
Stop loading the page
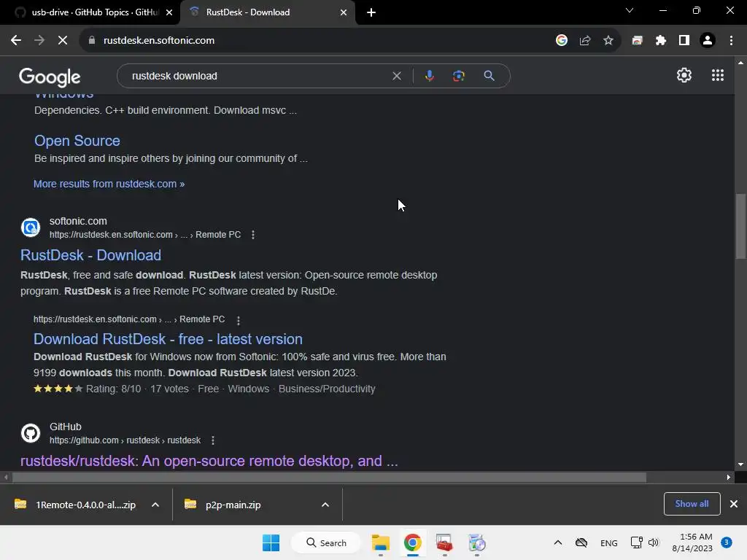[63, 41]
